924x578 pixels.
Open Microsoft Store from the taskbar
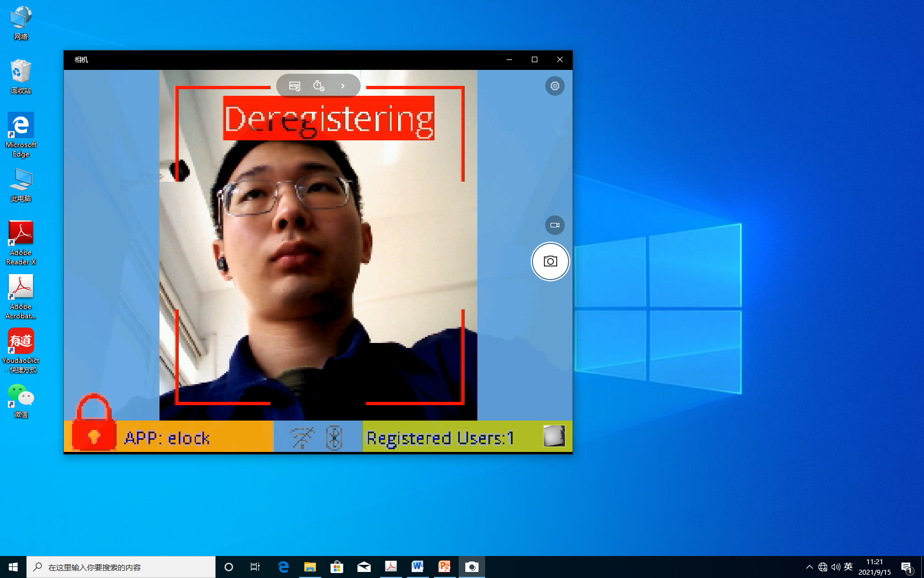(x=337, y=567)
